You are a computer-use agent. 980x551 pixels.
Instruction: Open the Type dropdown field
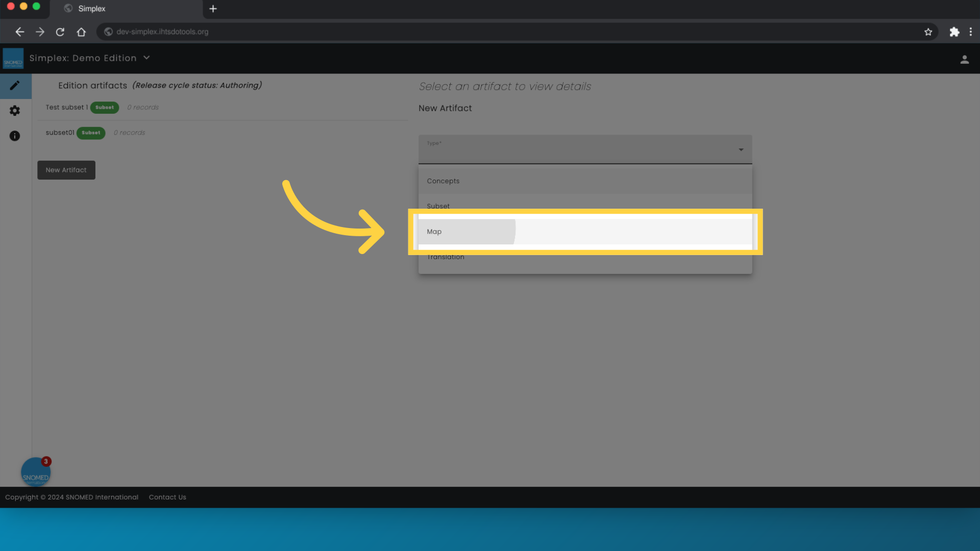(x=585, y=149)
